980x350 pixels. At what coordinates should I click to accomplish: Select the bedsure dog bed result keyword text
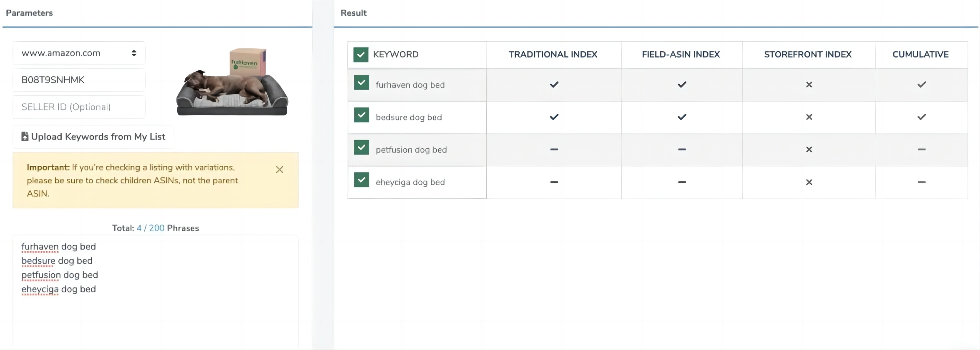point(409,117)
